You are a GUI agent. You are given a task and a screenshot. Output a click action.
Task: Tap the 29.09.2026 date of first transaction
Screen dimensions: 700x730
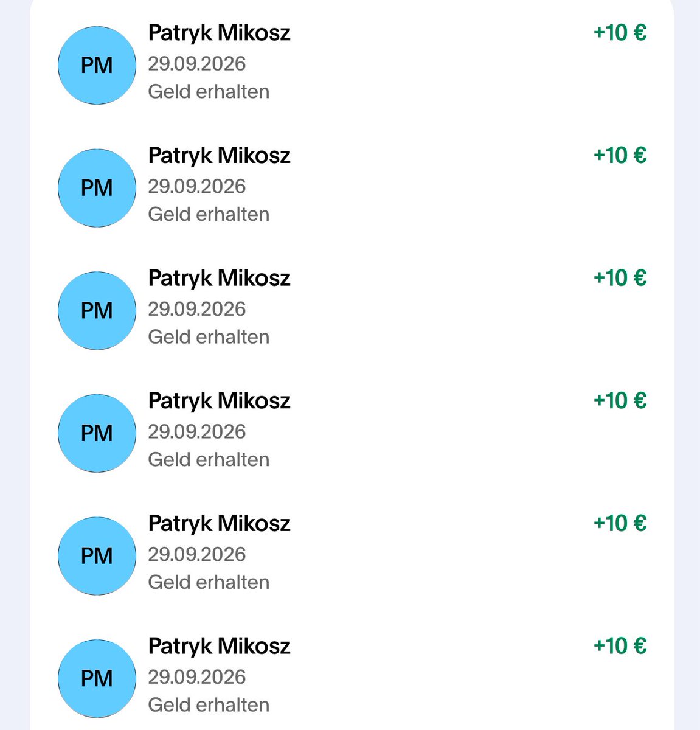pos(197,63)
